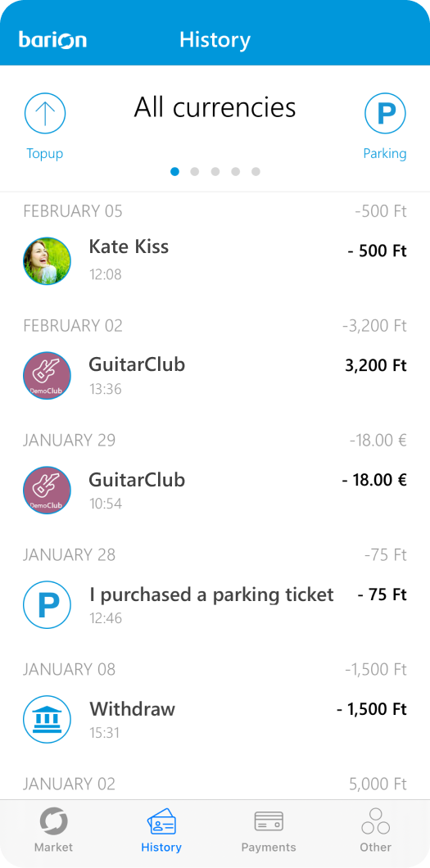This screenshot has width=430, height=868.
Task: Select the History tab label
Action: click(161, 847)
